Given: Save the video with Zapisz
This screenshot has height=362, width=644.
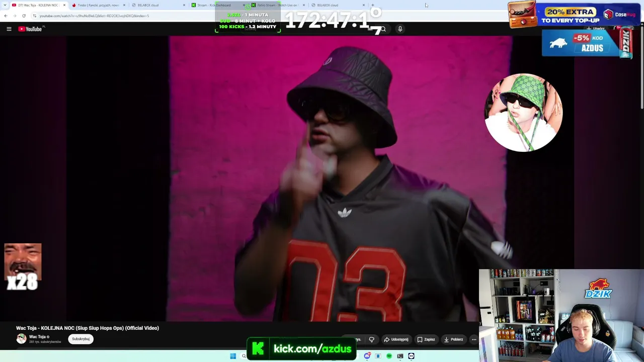Looking at the screenshot, I should [426, 339].
